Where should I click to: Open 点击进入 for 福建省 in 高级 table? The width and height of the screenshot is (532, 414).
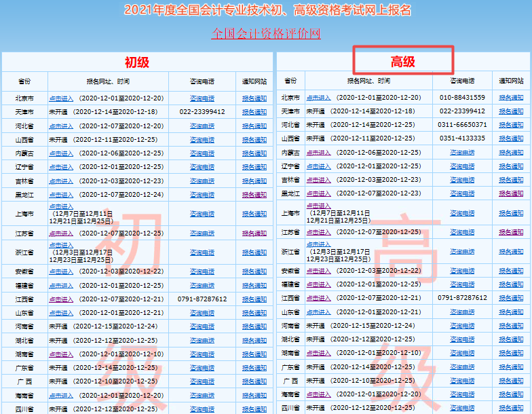tap(319, 285)
